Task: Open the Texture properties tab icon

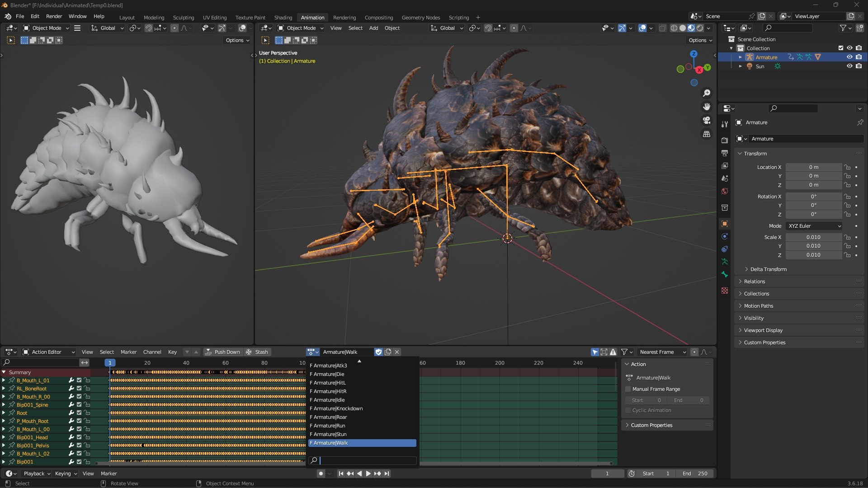Action: pyautogui.click(x=725, y=291)
